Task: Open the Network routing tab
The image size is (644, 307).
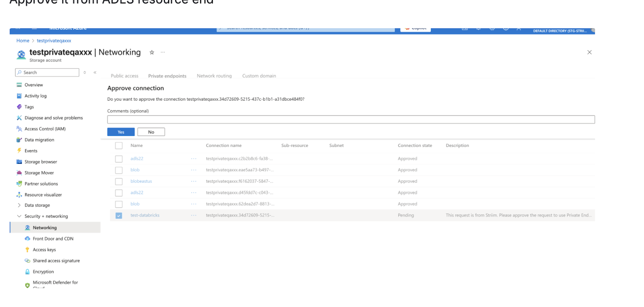Action: (x=214, y=76)
